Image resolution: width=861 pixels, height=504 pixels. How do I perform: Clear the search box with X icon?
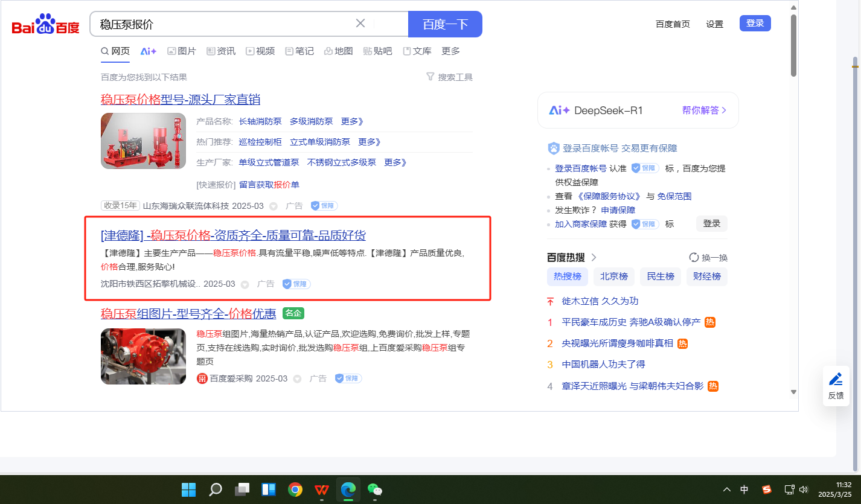[360, 24]
